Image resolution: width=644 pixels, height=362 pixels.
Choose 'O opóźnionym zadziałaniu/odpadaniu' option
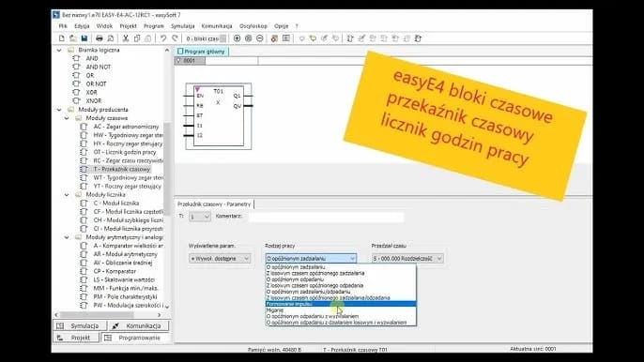(341, 292)
